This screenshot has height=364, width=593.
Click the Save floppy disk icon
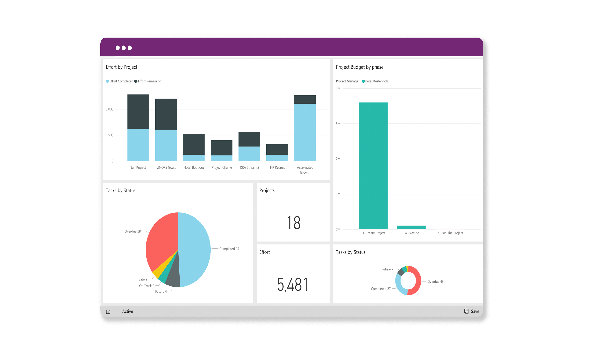pos(466,311)
